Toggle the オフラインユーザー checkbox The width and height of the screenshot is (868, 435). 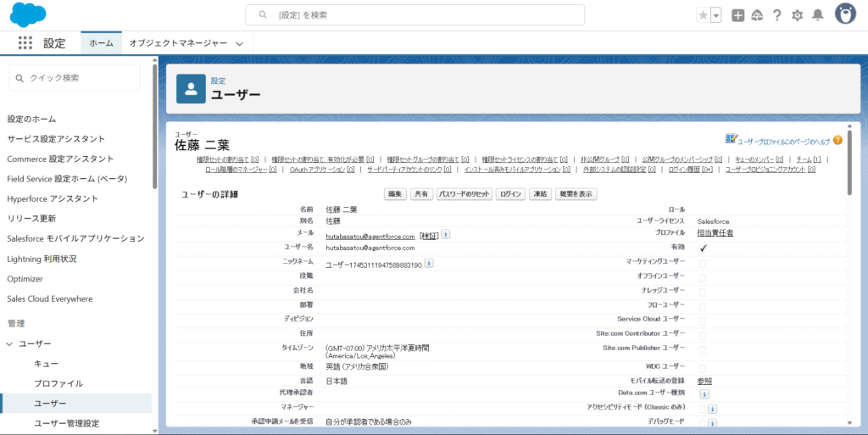pyautogui.click(x=703, y=278)
